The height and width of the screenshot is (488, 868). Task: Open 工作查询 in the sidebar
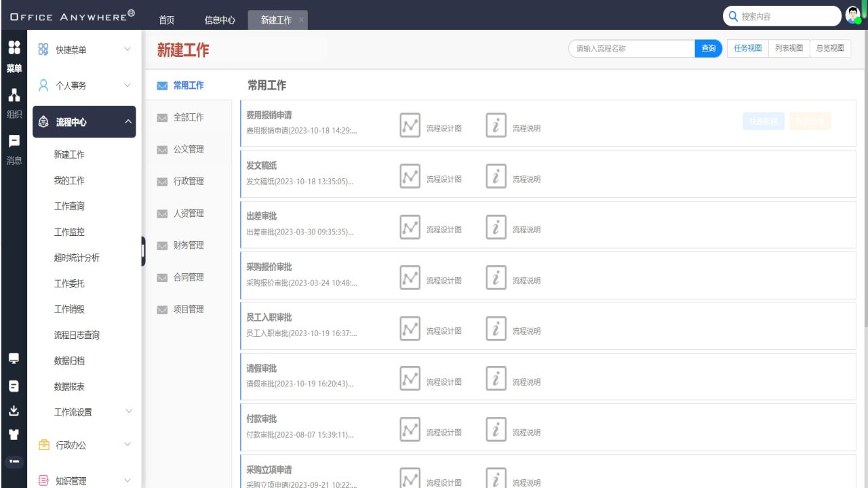(x=69, y=206)
